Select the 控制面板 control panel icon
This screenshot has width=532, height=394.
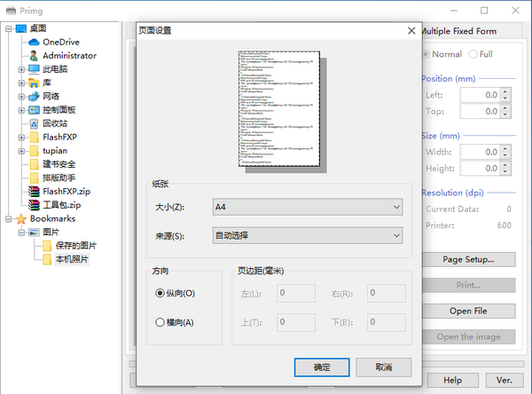pos(34,110)
